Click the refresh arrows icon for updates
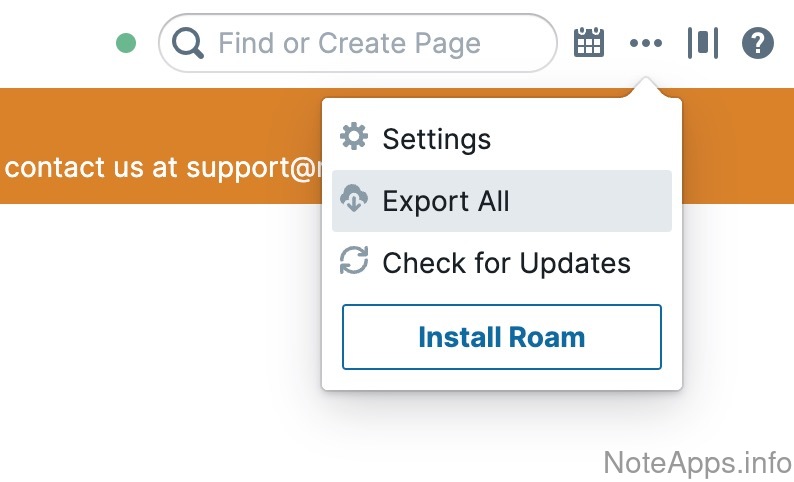The height and width of the screenshot is (482, 794). [x=354, y=262]
